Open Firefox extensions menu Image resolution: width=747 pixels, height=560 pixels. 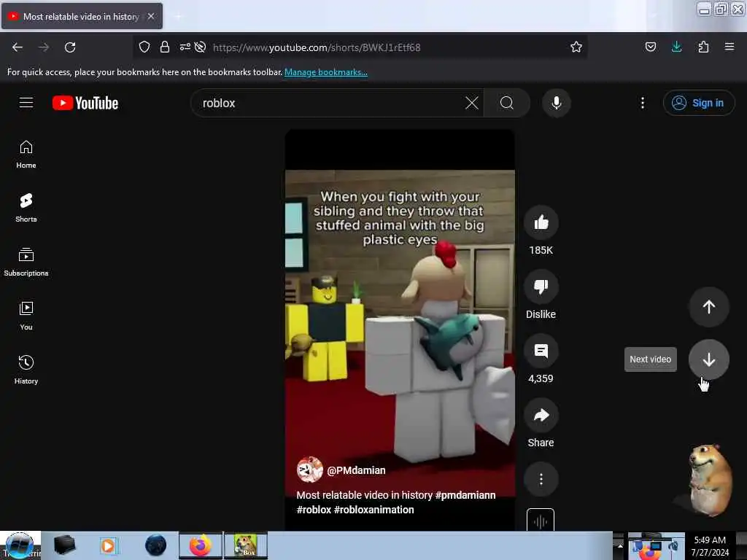point(703,47)
